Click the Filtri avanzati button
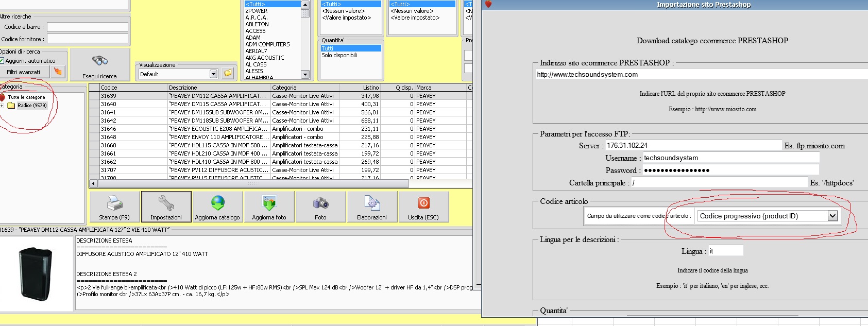The image size is (868, 326). click(24, 72)
